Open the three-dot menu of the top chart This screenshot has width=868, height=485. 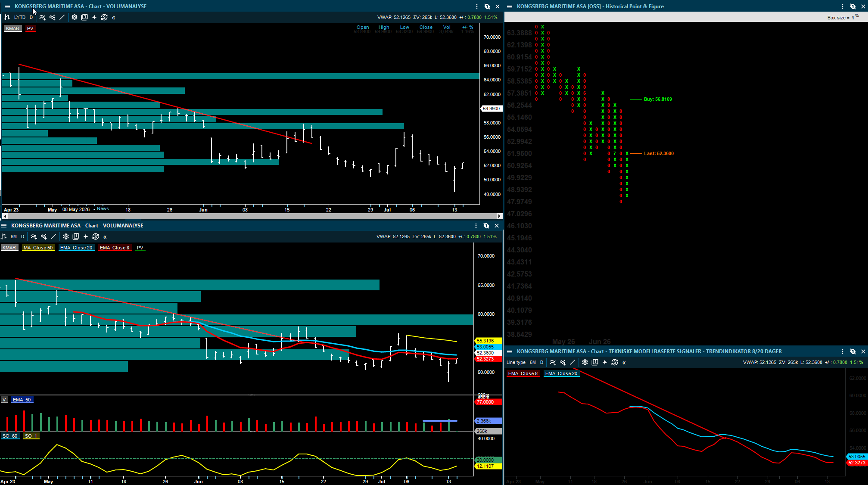(477, 6)
